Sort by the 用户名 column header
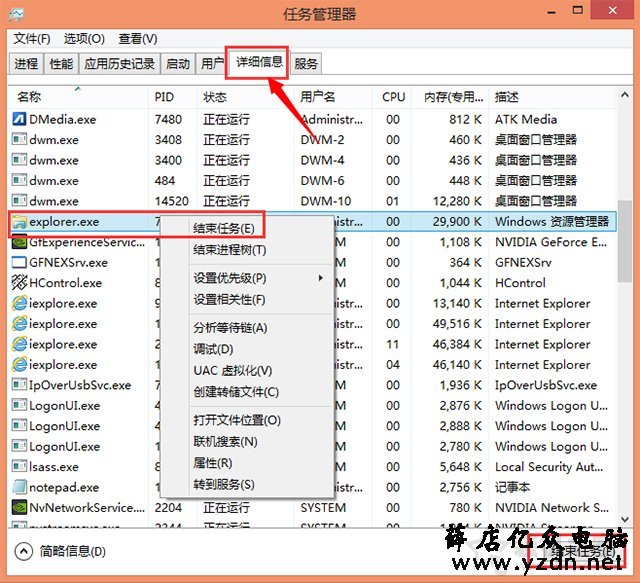640x583 pixels. [333, 97]
